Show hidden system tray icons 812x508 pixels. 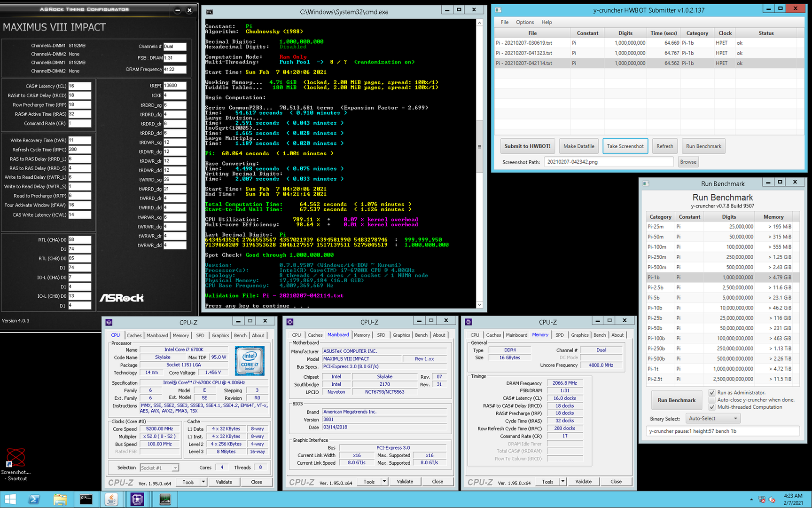pos(751,500)
